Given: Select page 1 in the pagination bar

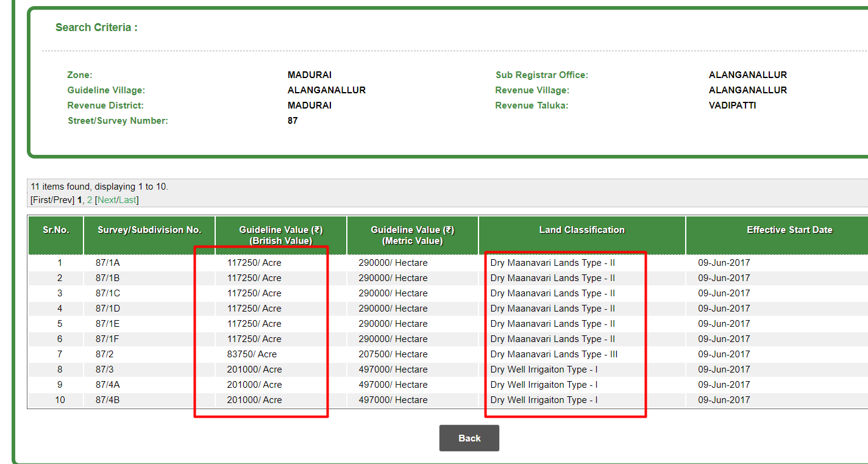Looking at the screenshot, I should click(81, 199).
